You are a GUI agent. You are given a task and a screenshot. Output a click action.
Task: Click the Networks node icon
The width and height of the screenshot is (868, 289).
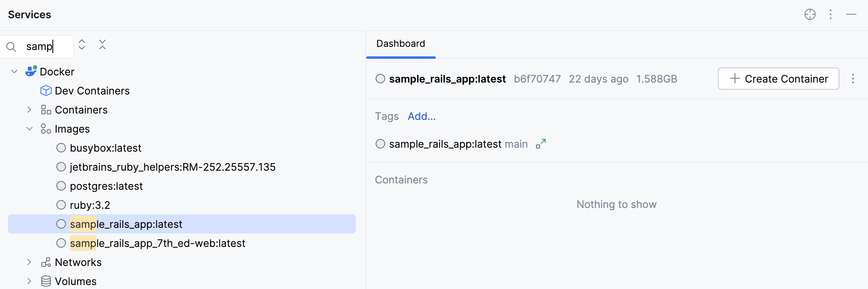coord(45,262)
